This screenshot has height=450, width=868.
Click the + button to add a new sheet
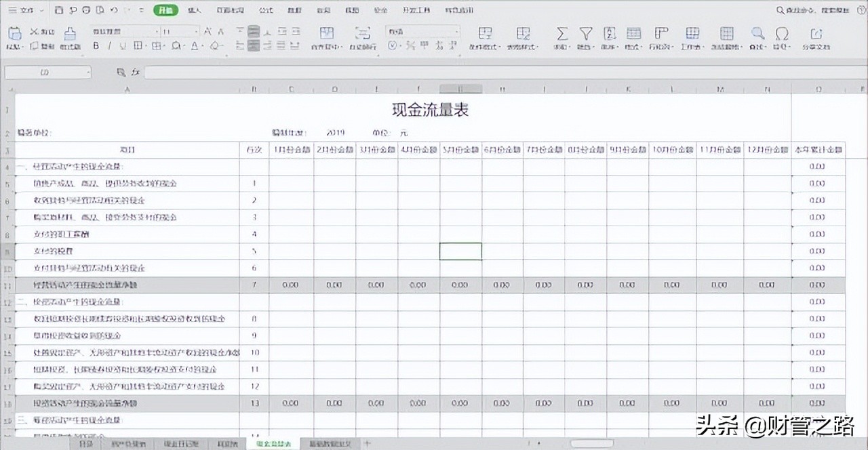367,443
